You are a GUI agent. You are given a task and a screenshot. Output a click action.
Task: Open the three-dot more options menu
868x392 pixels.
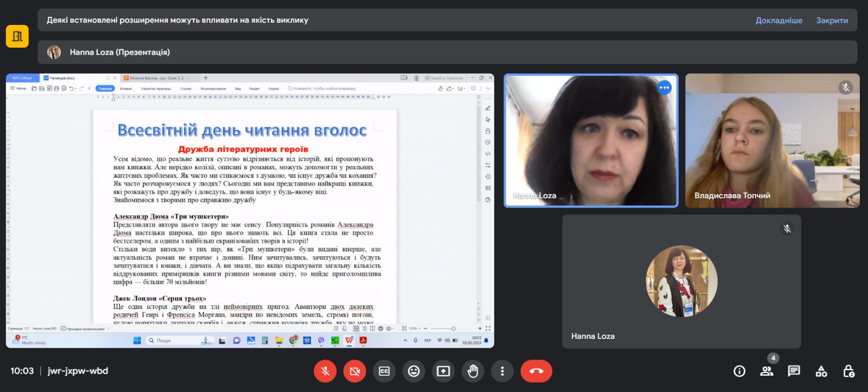coord(502,371)
